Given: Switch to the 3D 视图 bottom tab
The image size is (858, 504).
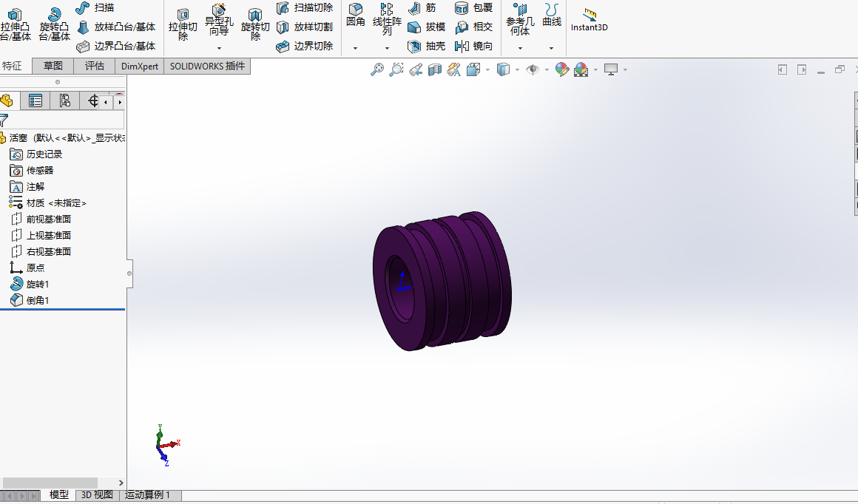Looking at the screenshot, I should [x=97, y=495].
